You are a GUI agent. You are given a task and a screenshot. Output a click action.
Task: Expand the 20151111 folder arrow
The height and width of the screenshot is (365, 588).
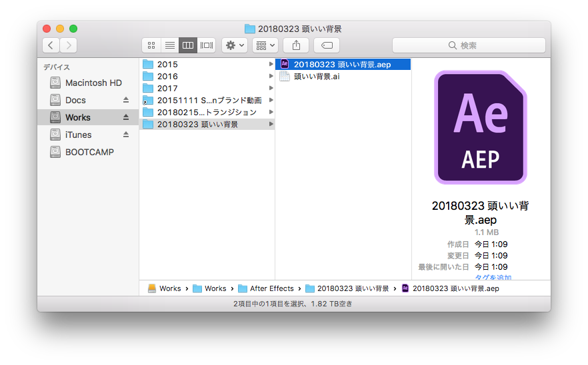[x=271, y=100]
